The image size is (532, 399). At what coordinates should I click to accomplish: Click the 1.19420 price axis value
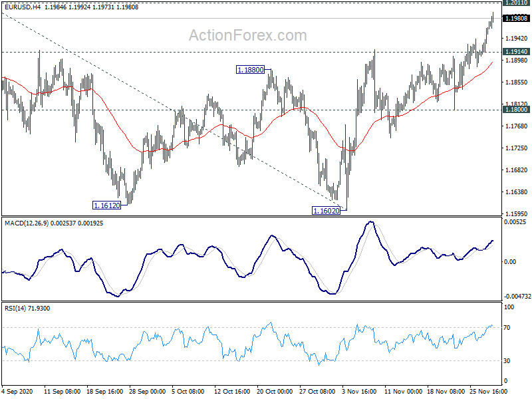517,39
